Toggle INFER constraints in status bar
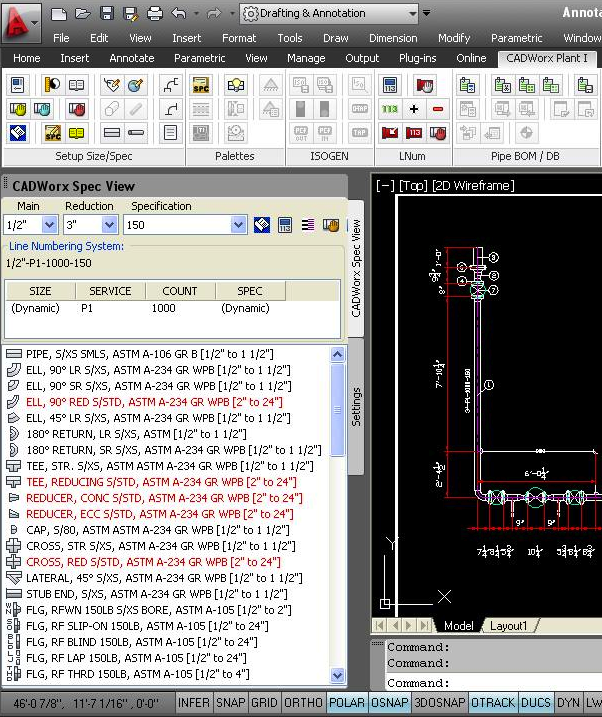Image resolution: width=602 pixels, height=717 pixels. tap(194, 702)
